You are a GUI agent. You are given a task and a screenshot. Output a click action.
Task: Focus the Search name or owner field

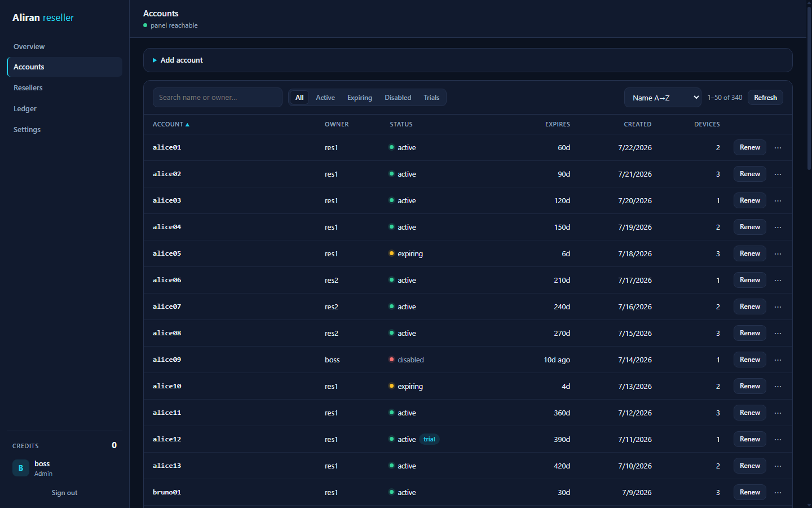(218, 98)
